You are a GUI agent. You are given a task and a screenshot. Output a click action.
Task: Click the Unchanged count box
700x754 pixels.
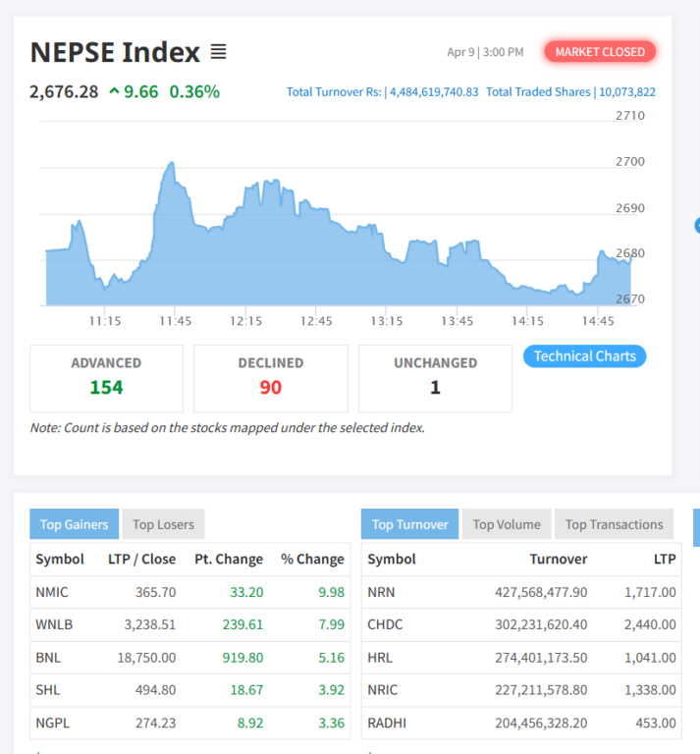pyautogui.click(x=435, y=378)
